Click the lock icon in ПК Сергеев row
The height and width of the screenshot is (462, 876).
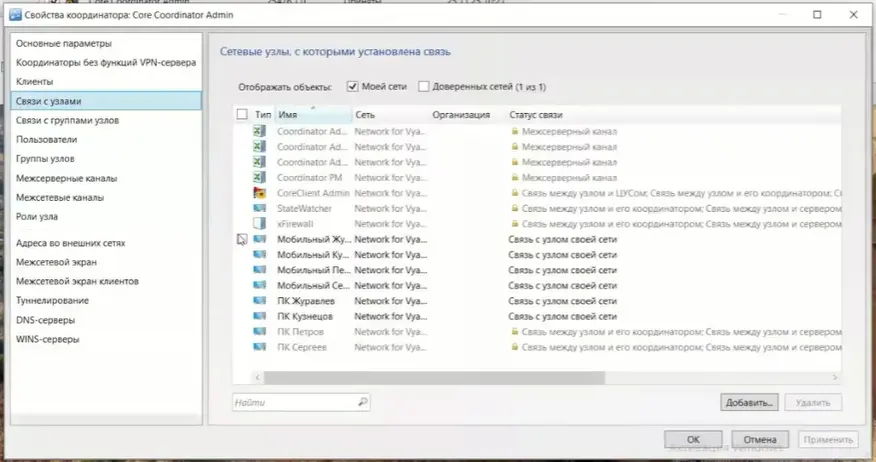click(x=515, y=347)
